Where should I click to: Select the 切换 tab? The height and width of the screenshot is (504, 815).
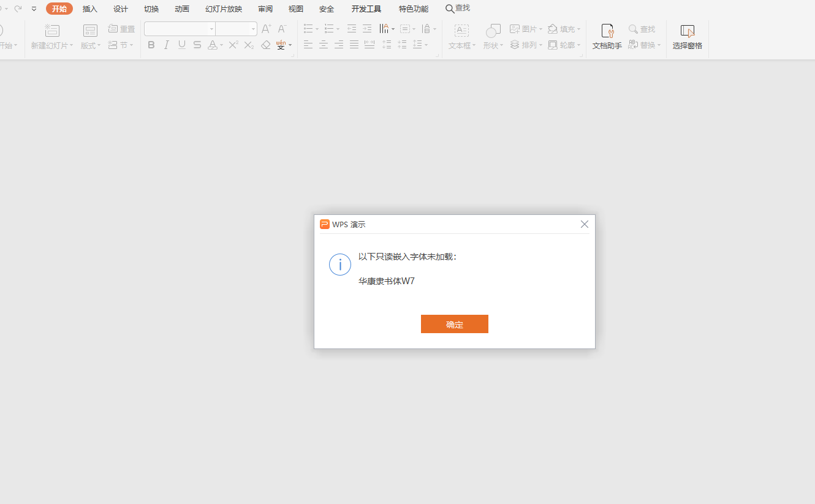click(151, 9)
